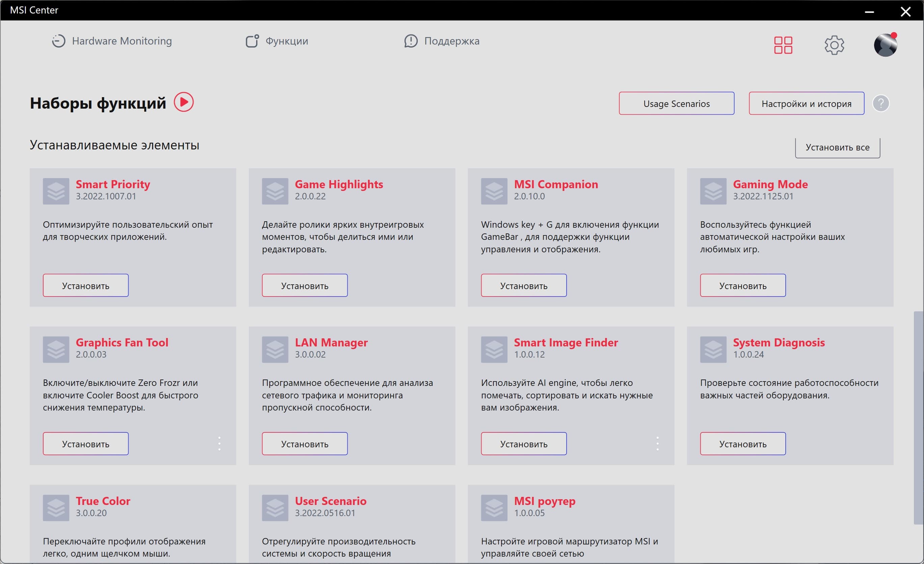This screenshot has height=564, width=924.
Task: Open Graphics Fan Tool three-dot menu
Action: coord(219,444)
